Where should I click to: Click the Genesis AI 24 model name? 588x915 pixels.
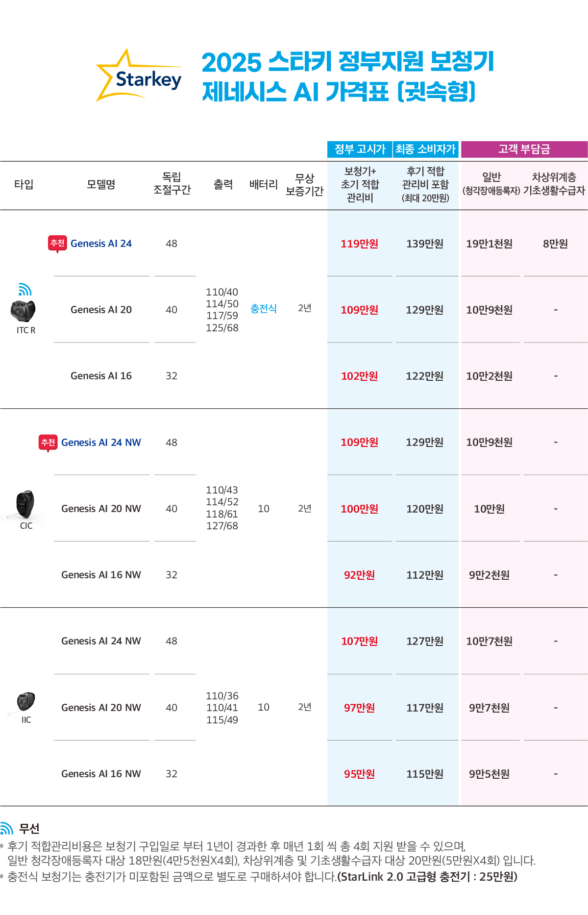point(101,244)
